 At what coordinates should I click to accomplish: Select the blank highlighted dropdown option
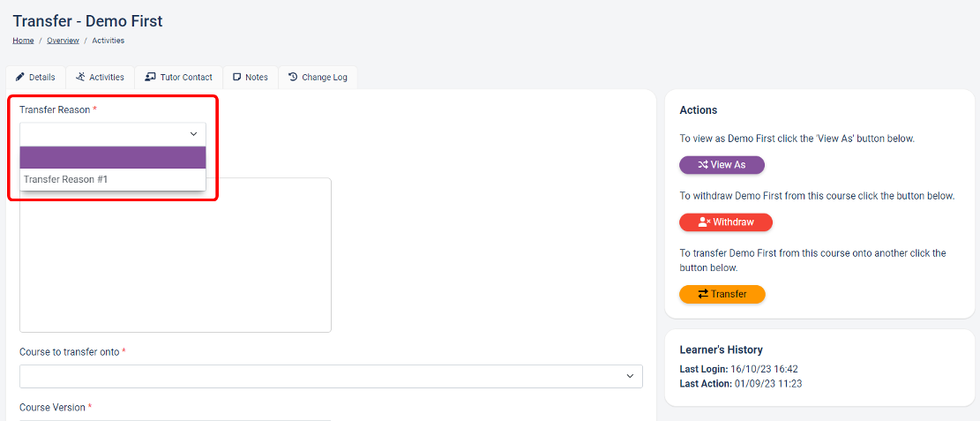coord(113,158)
